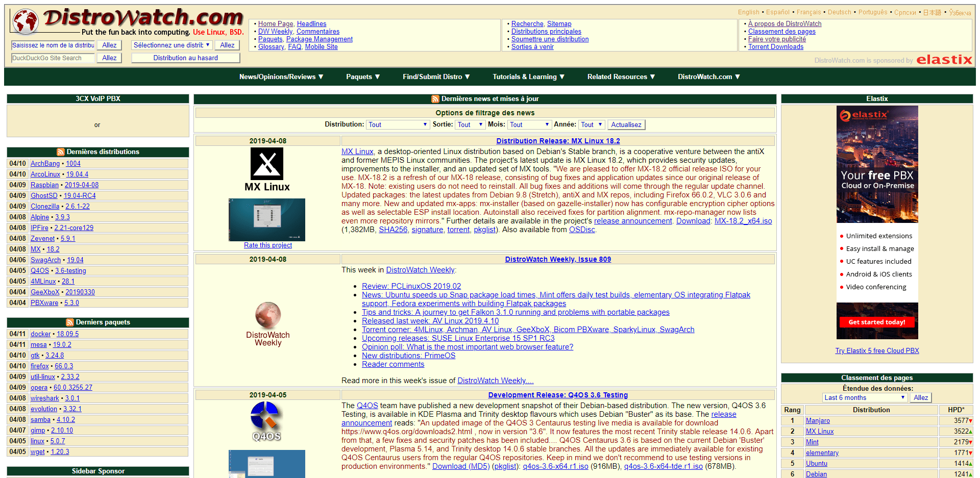Click the RSS icon beside Derniers paquets
Viewport: 980px width, 478px height.
coord(70,322)
